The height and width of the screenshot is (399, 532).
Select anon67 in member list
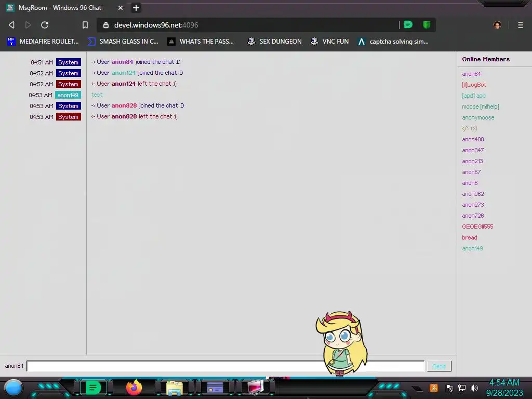click(471, 172)
